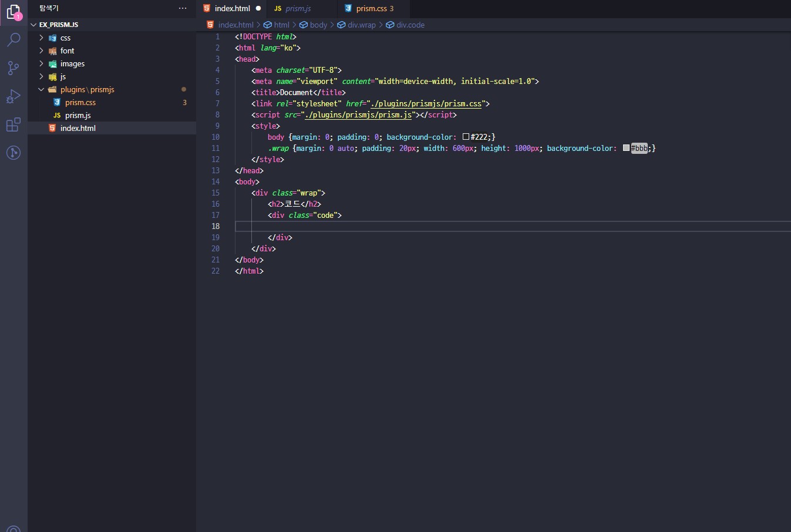The image size is (791, 532).
Task: Click the "UTF-8" charset value
Action: pos(322,70)
